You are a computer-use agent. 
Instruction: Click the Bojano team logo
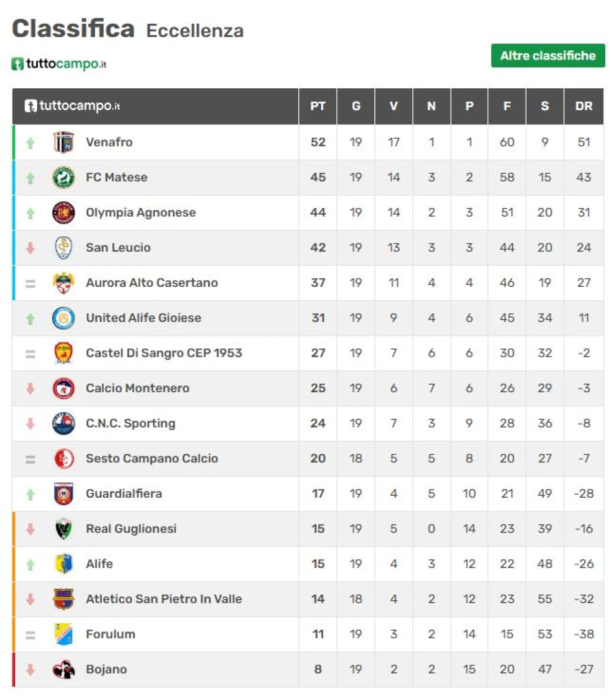[63, 669]
